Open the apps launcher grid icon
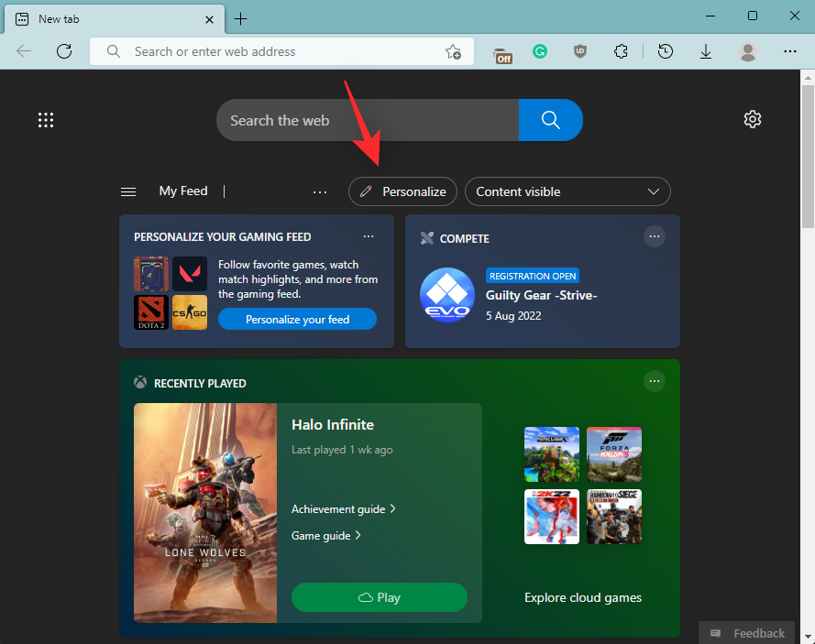The height and width of the screenshot is (644, 815). coord(46,120)
